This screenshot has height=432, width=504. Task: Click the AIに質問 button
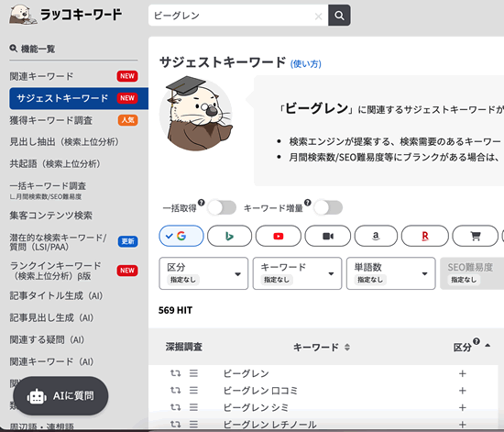[x=60, y=395]
